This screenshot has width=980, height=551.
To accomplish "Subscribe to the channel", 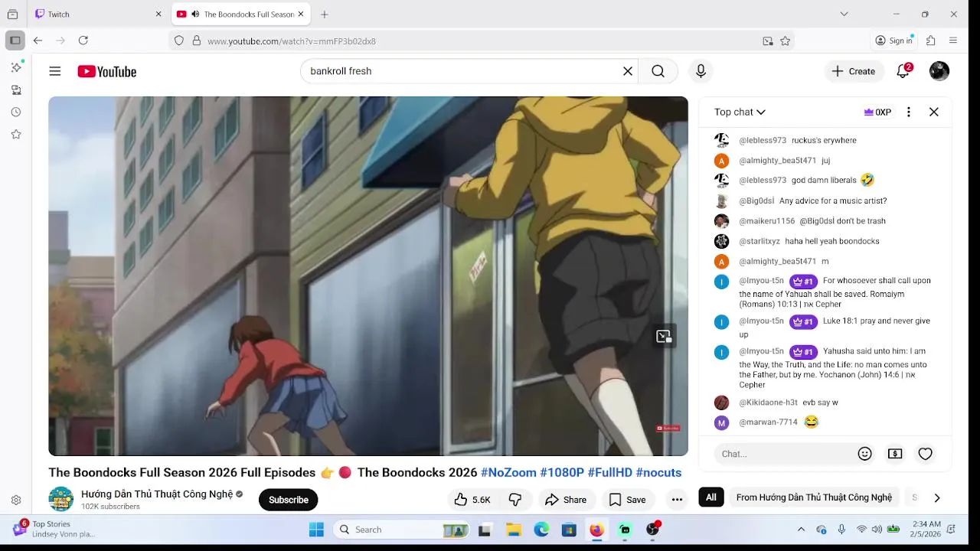I will [x=289, y=500].
